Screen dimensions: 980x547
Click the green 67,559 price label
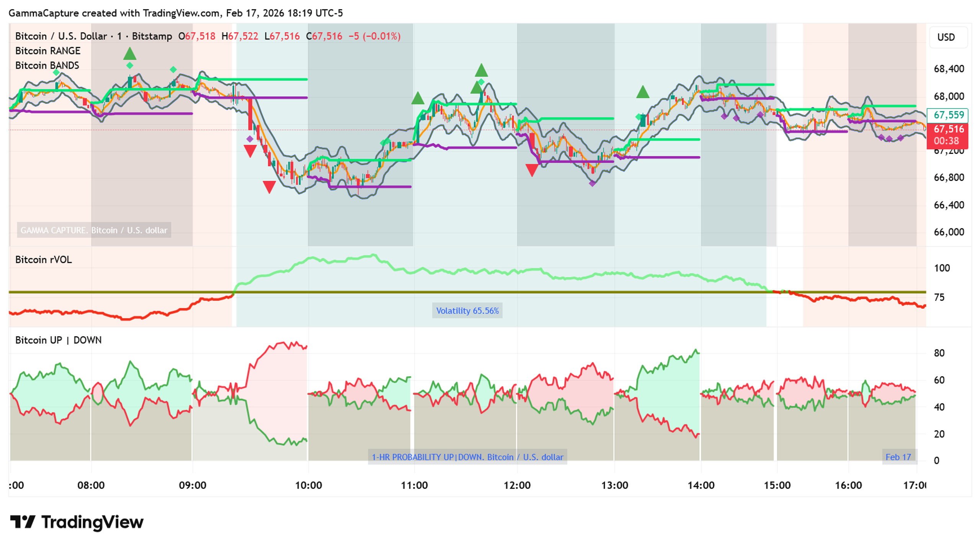(x=948, y=115)
